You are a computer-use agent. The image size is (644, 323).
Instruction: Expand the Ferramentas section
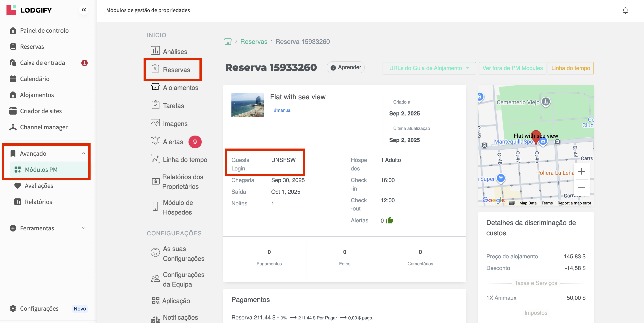[x=83, y=228]
